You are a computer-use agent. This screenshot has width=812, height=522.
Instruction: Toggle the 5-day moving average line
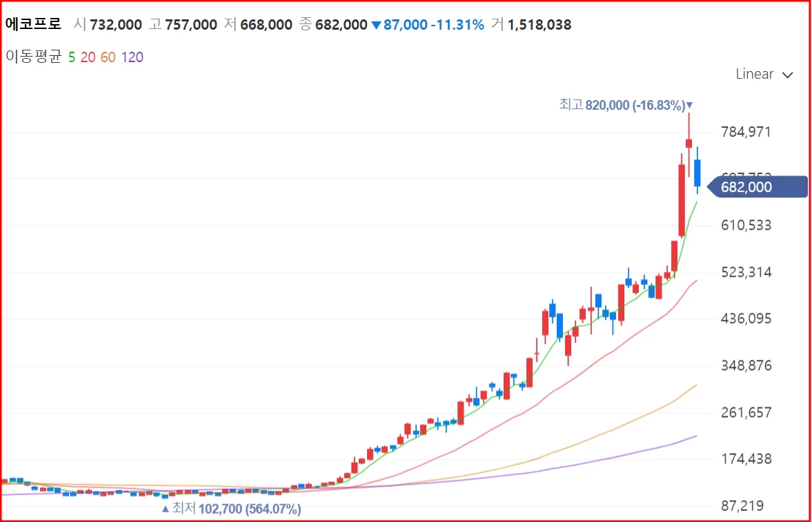pyautogui.click(x=72, y=57)
